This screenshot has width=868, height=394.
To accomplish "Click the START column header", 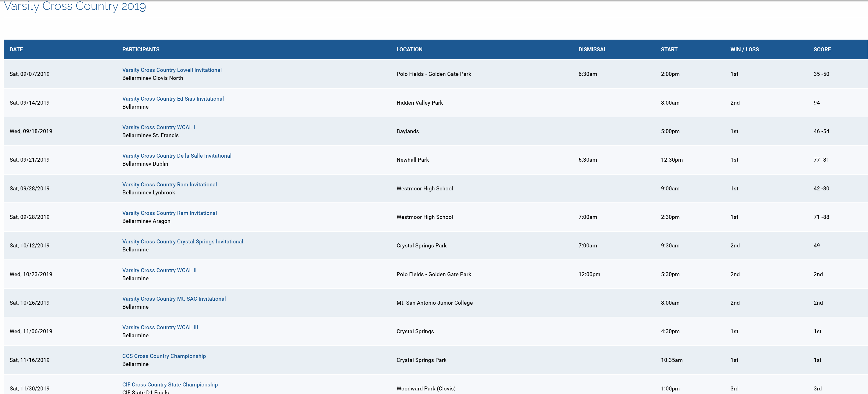I will click(669, 49).
